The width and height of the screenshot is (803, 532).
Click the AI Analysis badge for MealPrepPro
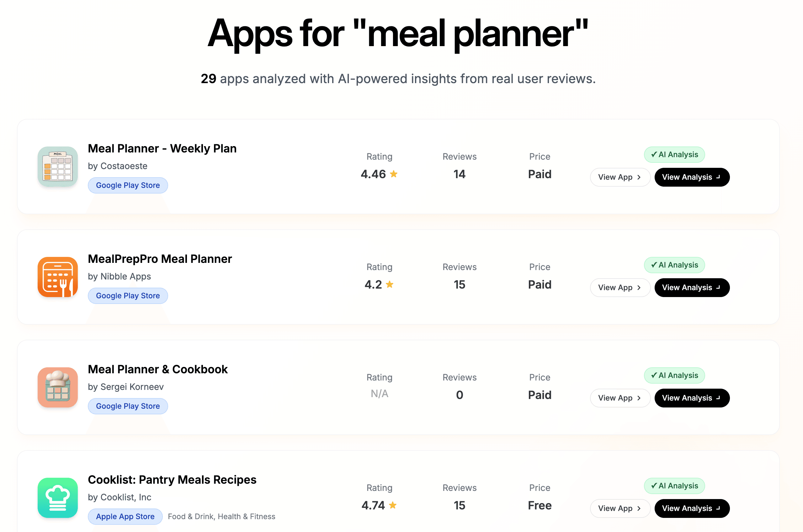[674, 265]
